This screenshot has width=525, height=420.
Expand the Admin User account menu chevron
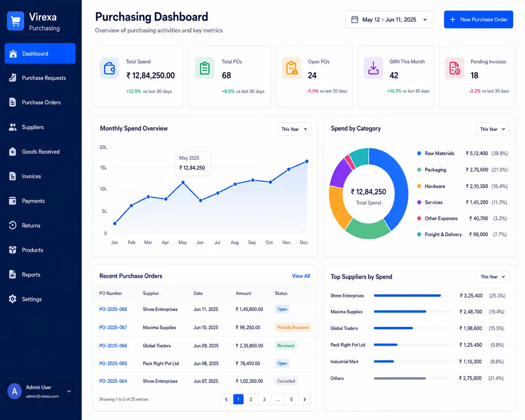[x=69, y=391]
